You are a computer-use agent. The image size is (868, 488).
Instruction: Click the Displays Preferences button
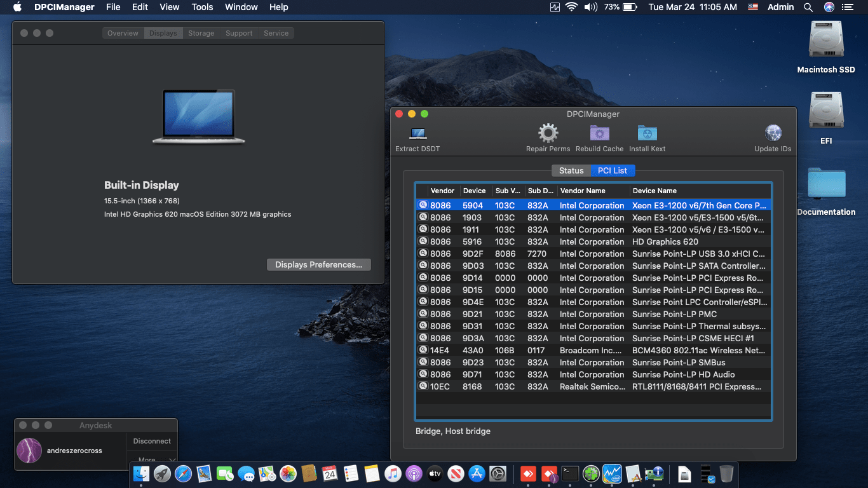tap(318, 265)
